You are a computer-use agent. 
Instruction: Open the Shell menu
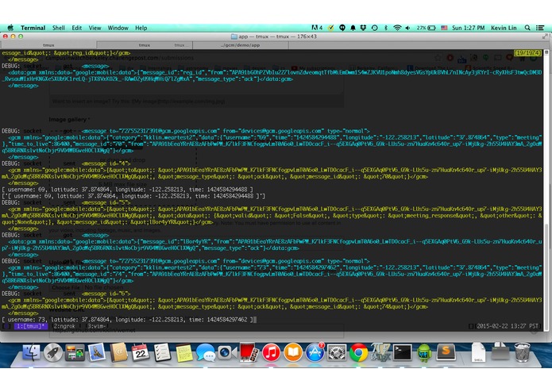click(59, 28)
